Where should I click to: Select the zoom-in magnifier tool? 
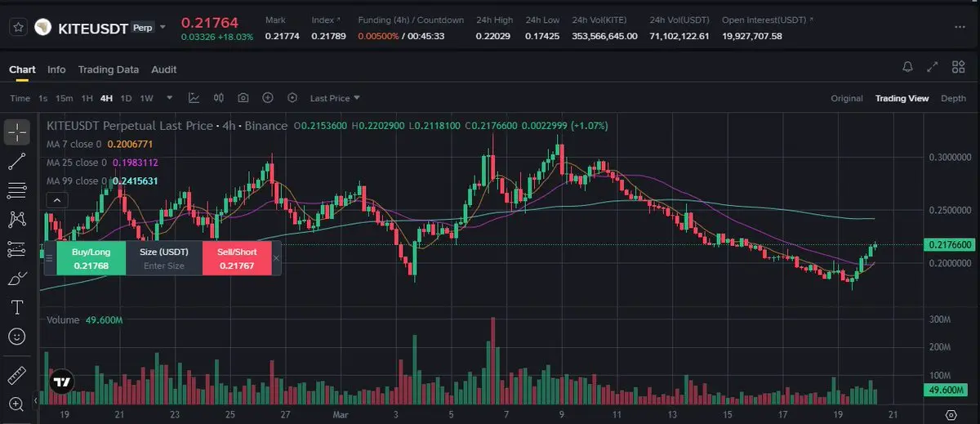[17, 404]
